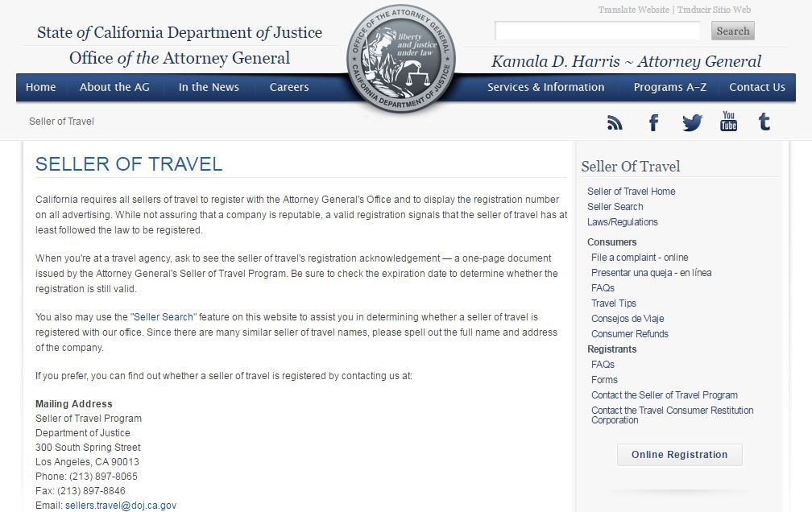Click the Phone: (213) 897-8065 line

point(86,477)
